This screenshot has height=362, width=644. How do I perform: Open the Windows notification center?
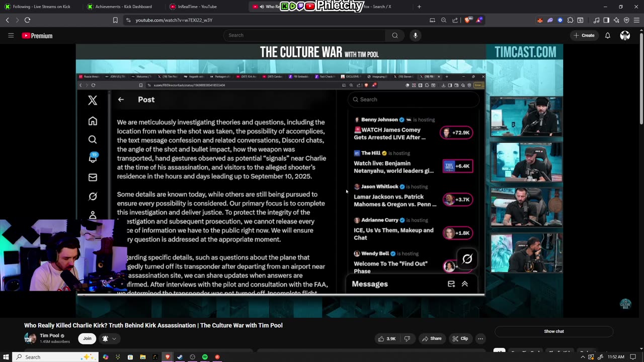[633, 357]
